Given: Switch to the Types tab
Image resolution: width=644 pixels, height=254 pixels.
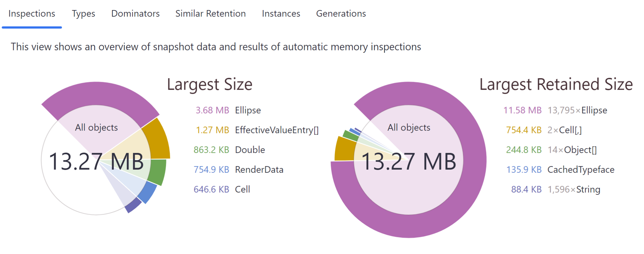Looking at the screenshot, I should [x=83, y=13].
